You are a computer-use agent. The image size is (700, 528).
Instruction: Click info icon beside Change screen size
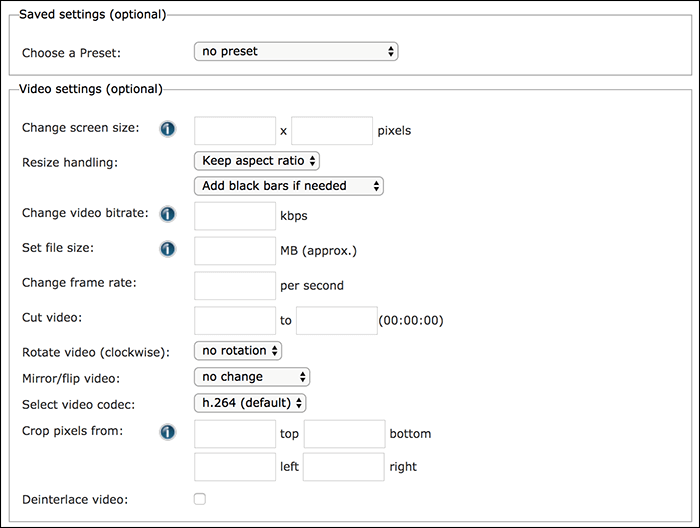[x=168, y=129]
